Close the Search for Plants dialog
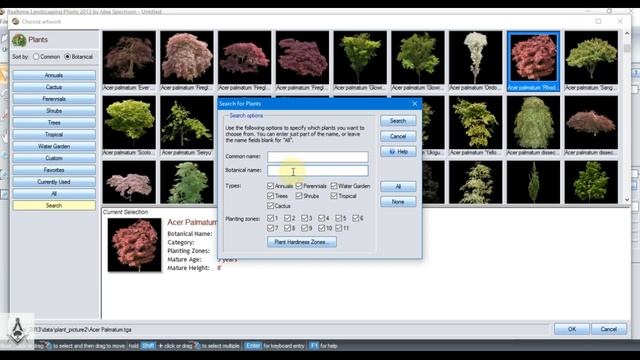Viewport: 640px width, 360px height. pyautogui.click(x=415, y=104)
